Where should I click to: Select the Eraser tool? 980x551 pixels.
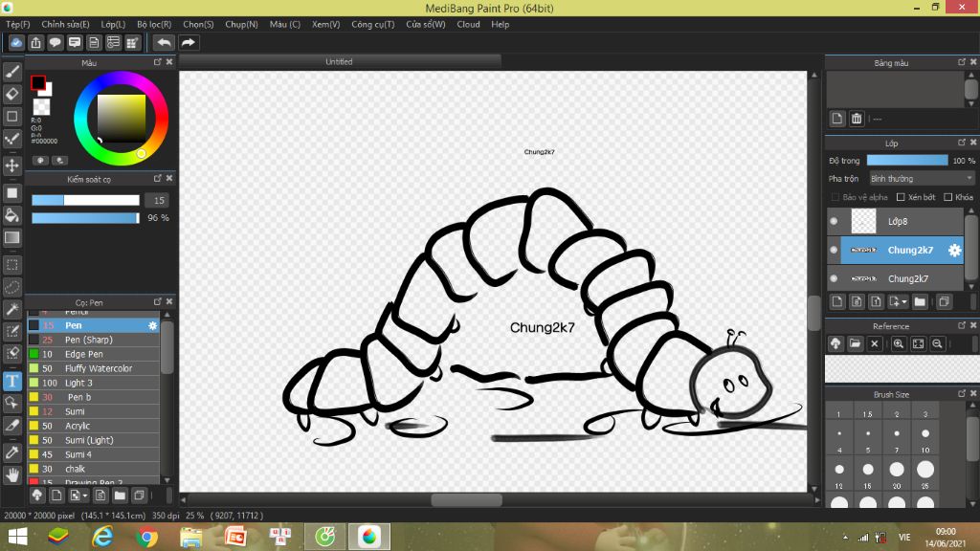coord(11,94)
